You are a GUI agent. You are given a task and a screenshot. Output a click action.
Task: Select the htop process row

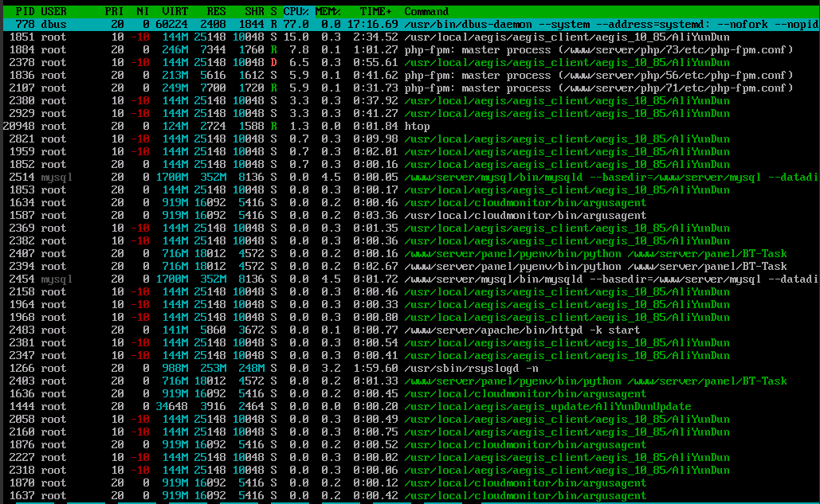pyautogui.click(x=410, y=127)
